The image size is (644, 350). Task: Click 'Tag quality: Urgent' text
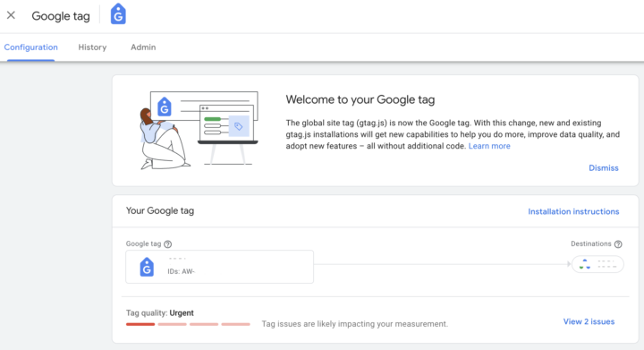pyautogui.click(x=160, y=313)
